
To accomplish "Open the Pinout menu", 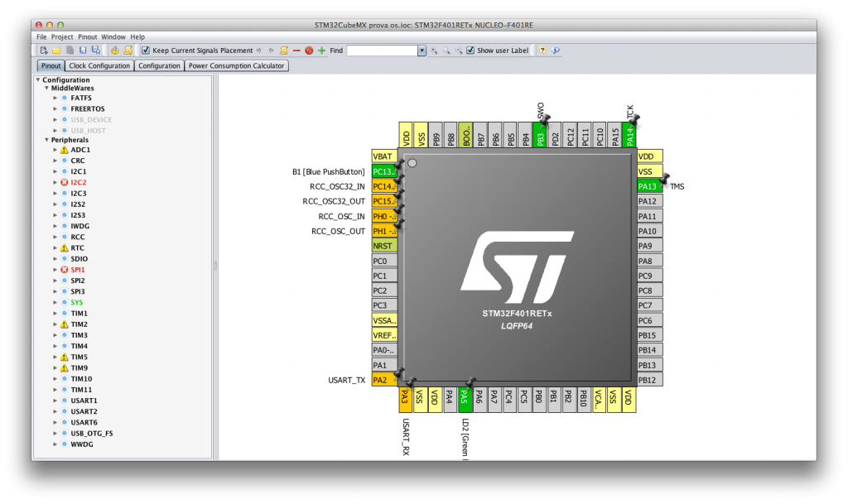I will point(88,36).
